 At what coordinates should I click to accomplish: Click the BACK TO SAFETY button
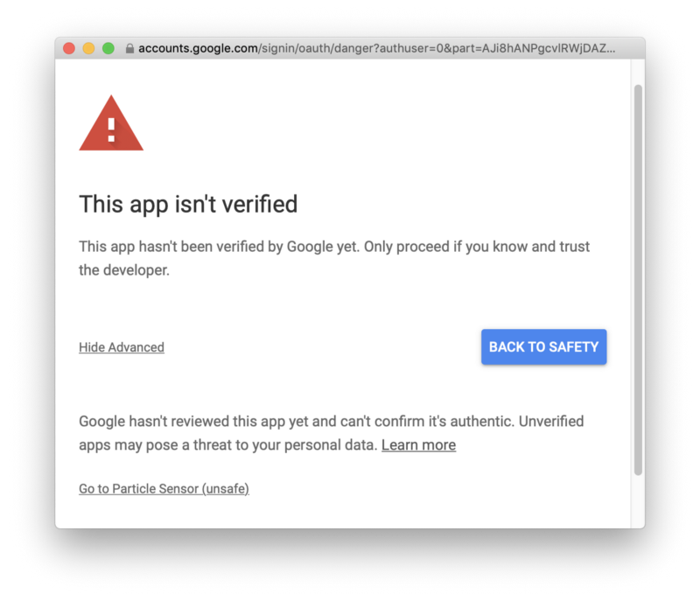tap(543, 346)
